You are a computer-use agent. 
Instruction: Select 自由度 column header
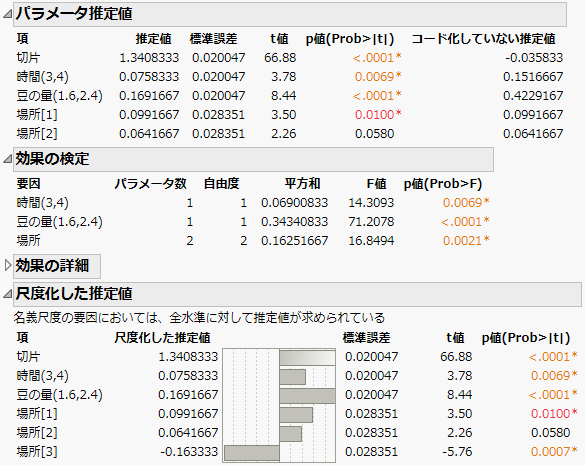click(221, 184)
